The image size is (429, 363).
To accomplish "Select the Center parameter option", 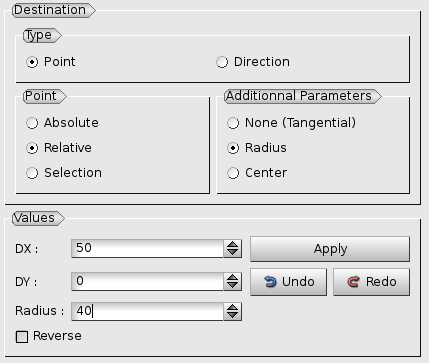I will [233, 173].
